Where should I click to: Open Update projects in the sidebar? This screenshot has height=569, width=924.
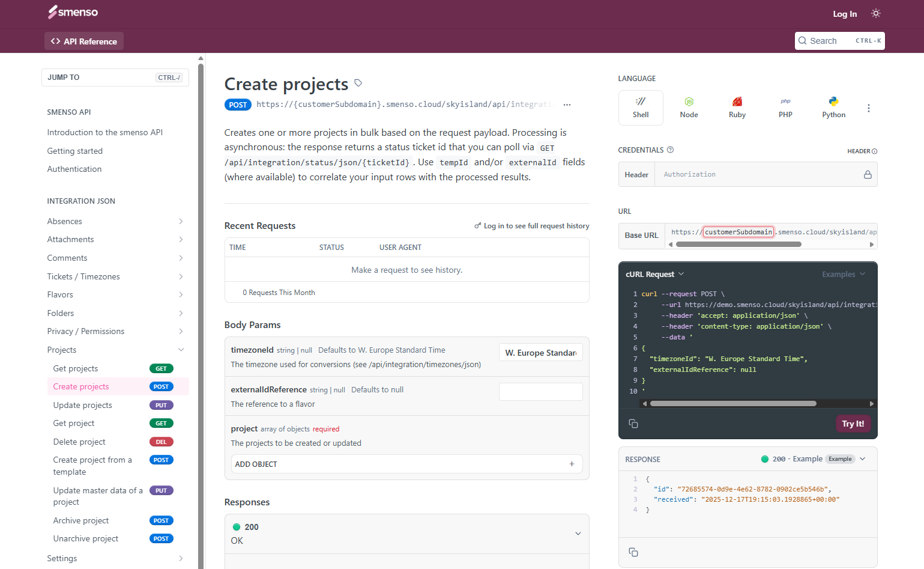[x=83, y=405]
